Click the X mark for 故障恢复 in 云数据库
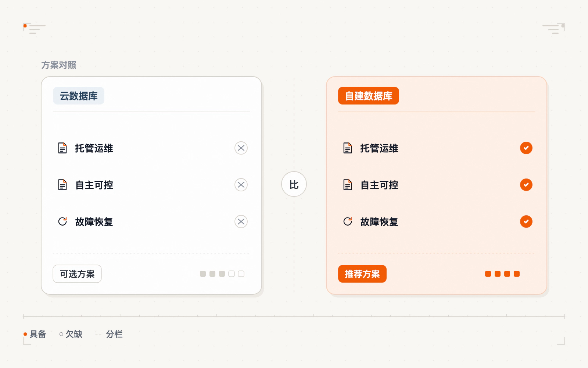 [241, 222]
